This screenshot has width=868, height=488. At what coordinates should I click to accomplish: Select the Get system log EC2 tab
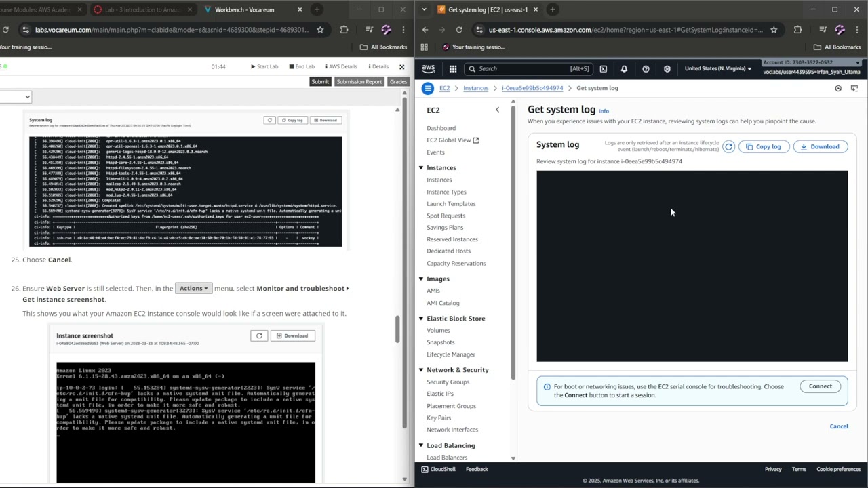point(487,9)
